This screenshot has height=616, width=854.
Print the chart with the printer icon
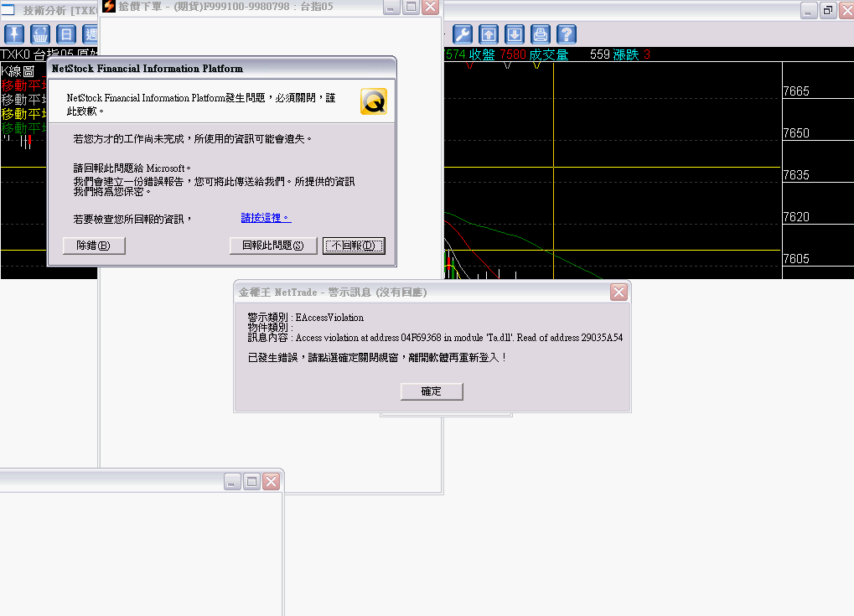point(541,34)
